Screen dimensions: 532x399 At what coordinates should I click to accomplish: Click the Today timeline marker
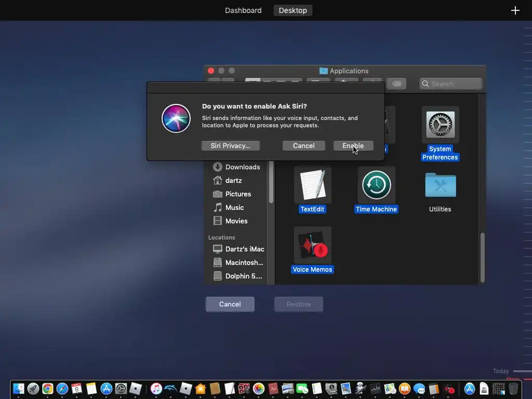501,371
